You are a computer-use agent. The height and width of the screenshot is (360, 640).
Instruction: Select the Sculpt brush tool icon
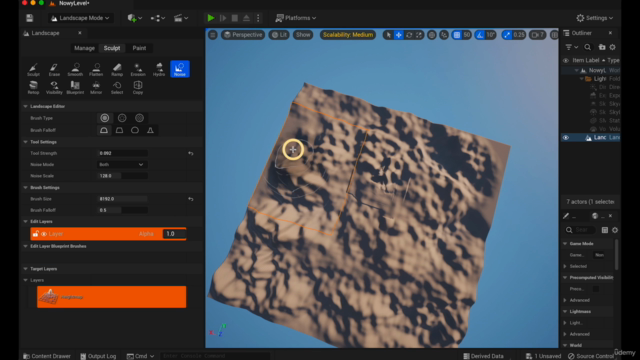pyautogui.click(x=33, y=69)
